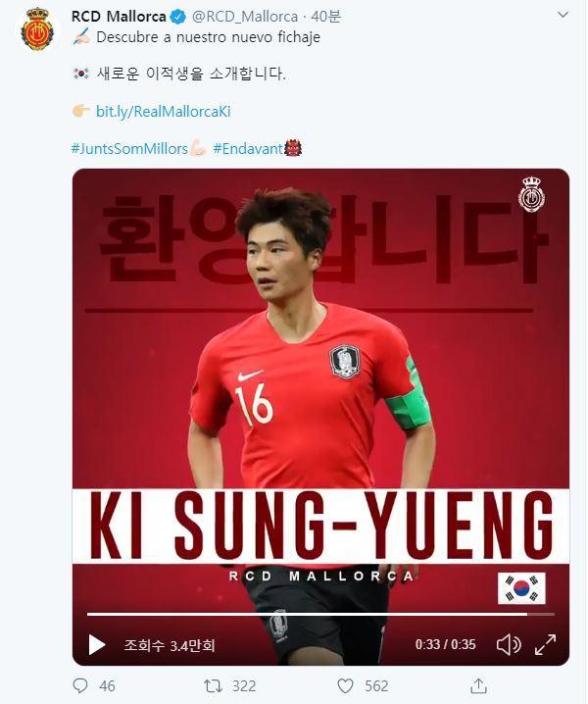Click the Korean flag in the video

(x=521, y=588)
